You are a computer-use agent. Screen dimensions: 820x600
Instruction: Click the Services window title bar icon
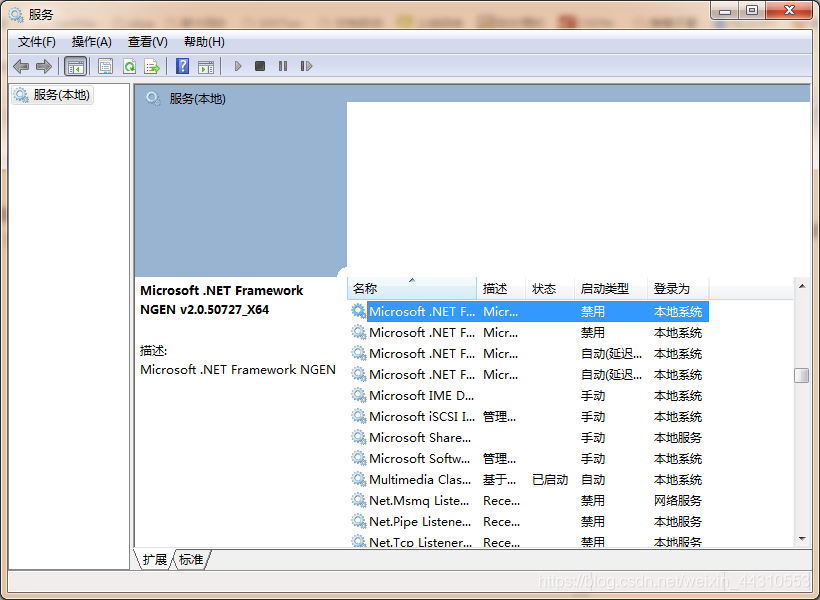tap(16, 15)
